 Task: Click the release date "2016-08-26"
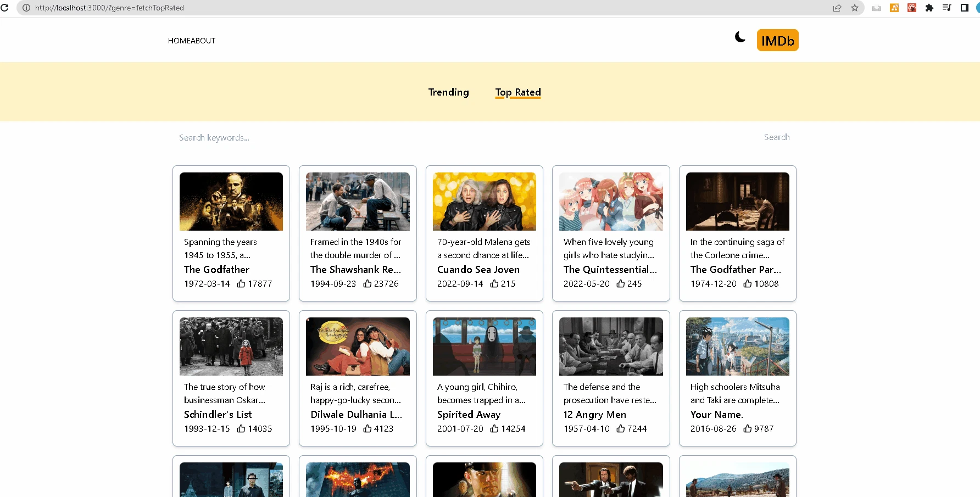pyautogui.click(x=714, y=429)
